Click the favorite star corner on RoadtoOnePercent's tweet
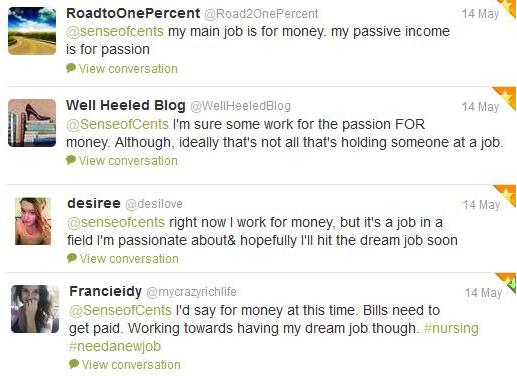Screen dimensions: 517x376 point(510,6)
